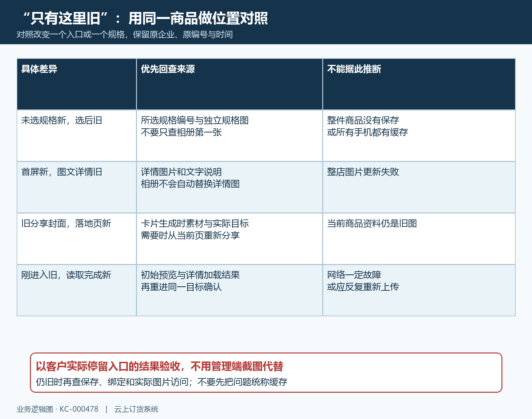The height and width of the screenshot is (419, 532).
Task: Click the line 或应反复重新上传
Action: [363, 287]
